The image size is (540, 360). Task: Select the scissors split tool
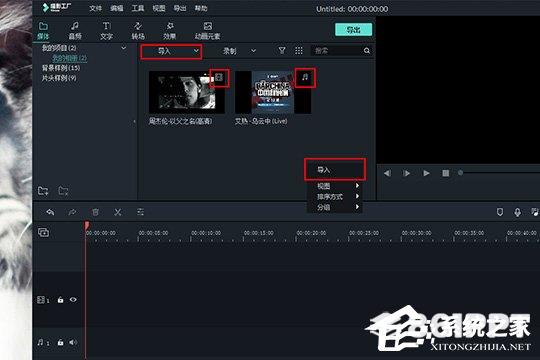click(118, 212)
